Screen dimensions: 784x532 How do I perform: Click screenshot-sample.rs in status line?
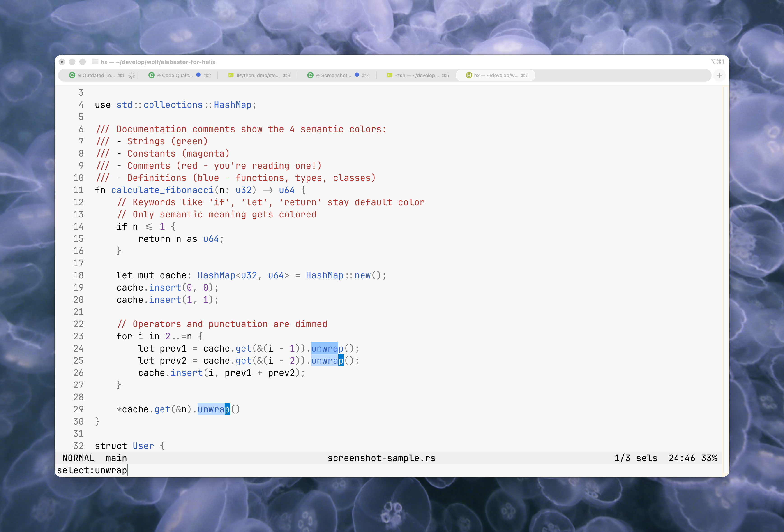tap(381, 458)
